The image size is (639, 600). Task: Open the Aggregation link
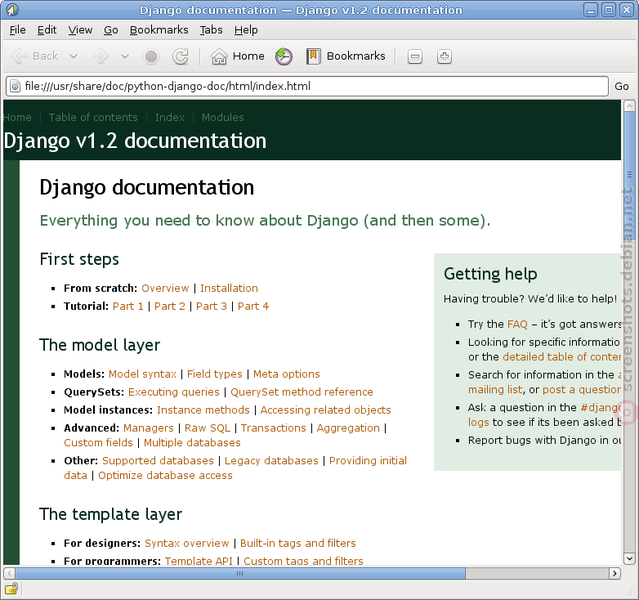click(348, 428)
